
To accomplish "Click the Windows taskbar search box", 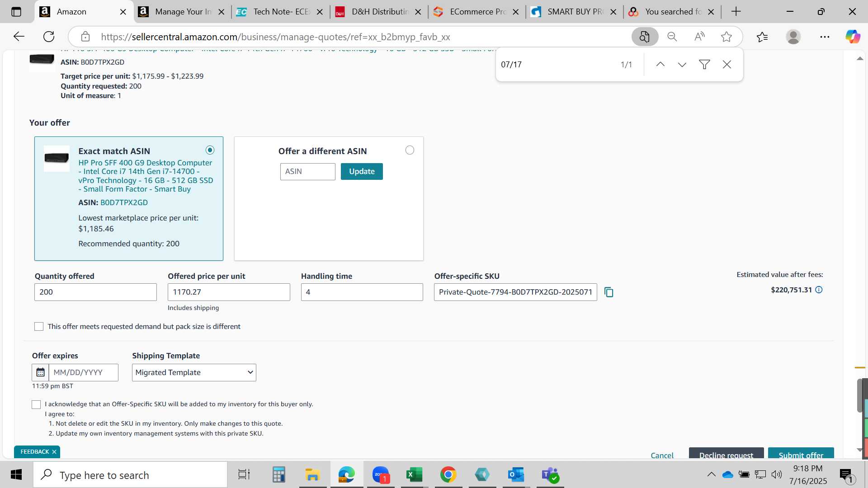I will click(130, 475).
